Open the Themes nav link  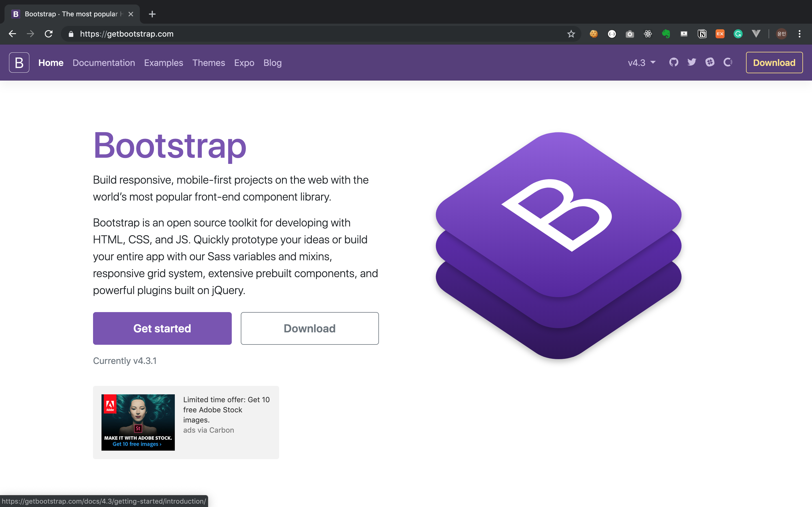208,63
